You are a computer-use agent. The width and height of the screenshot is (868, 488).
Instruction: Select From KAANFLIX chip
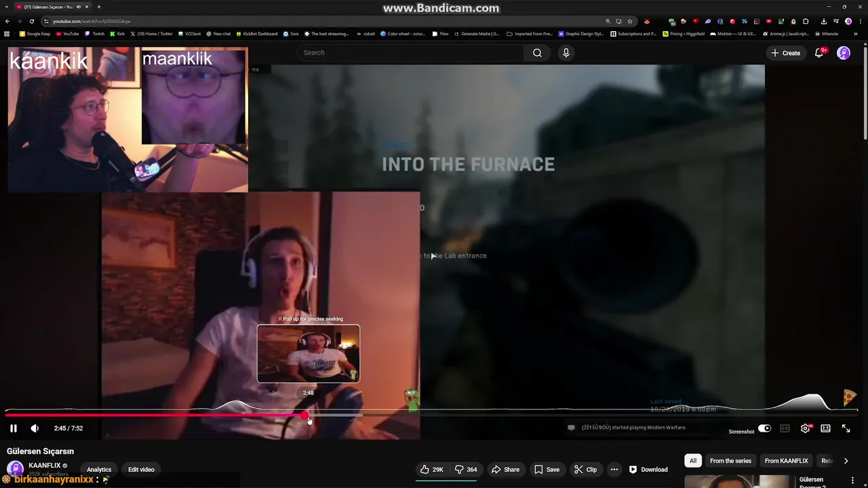(x=786, y=461)
